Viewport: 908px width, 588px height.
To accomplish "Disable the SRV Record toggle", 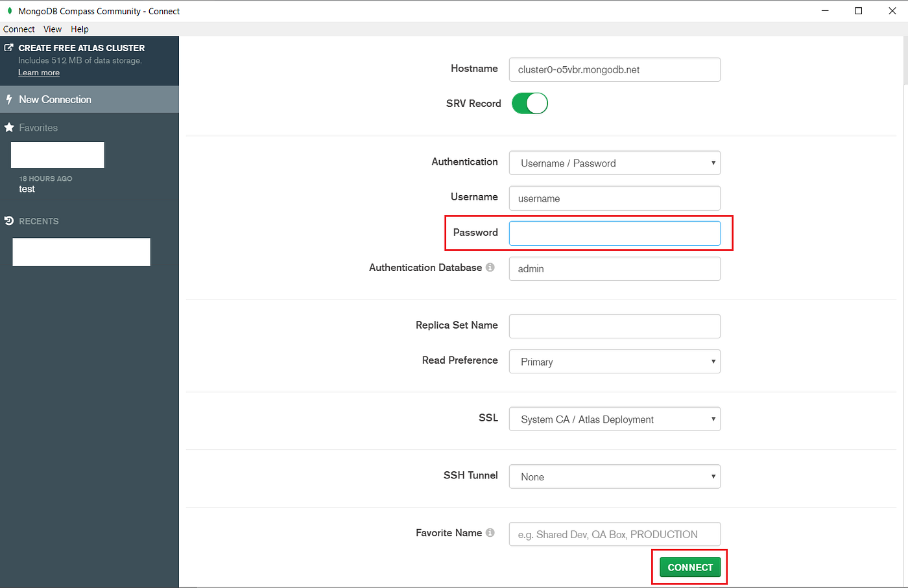I will [529, 103].
